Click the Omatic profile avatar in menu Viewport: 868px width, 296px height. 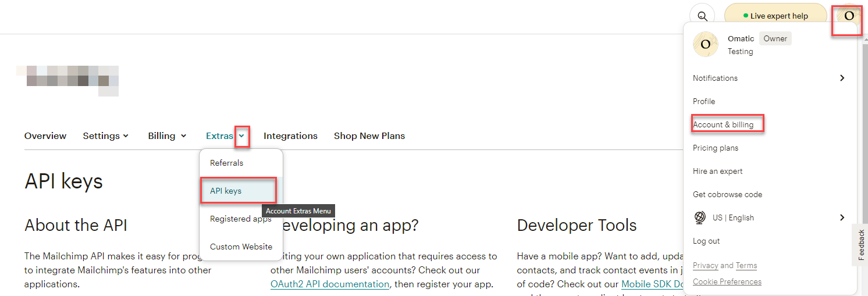[x=706, y=44]
